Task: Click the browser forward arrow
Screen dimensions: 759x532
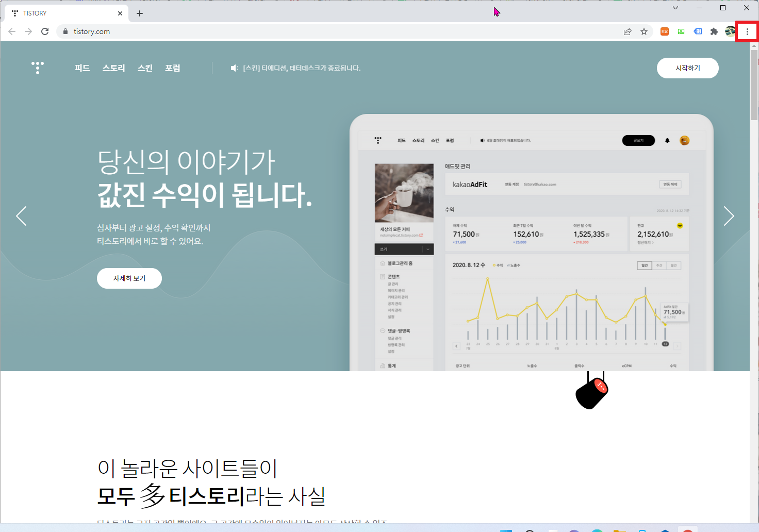Action: pyautogui.click(x=28, y=31)
